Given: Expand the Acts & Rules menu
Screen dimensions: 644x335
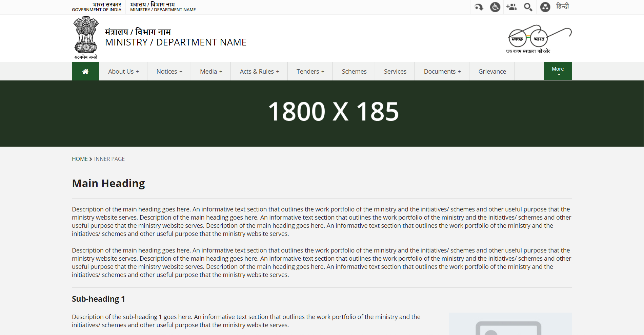Looking at the screenshot, I should coord(259,72).
